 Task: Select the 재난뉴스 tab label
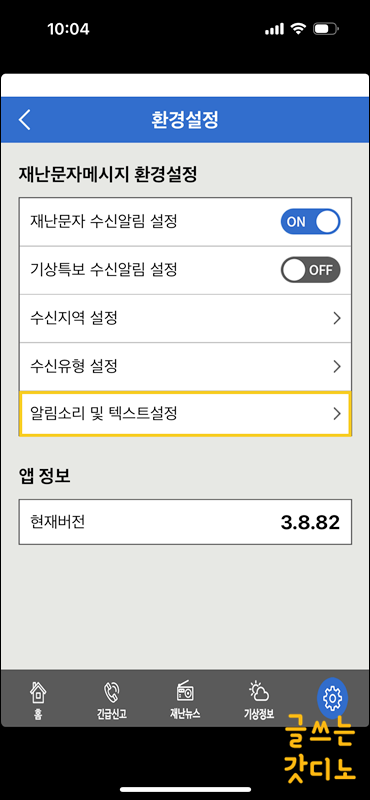click(185, 714)
